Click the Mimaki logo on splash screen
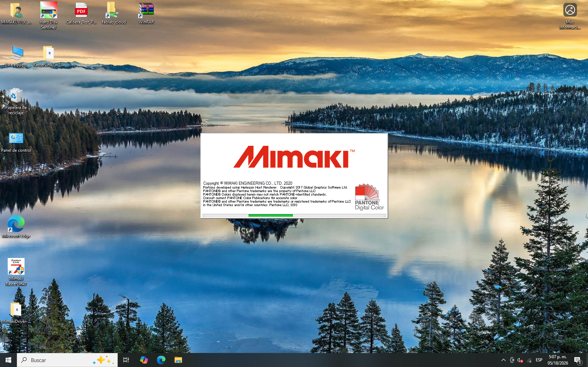This screenshot has width=588, height=367. coord(294,157)
